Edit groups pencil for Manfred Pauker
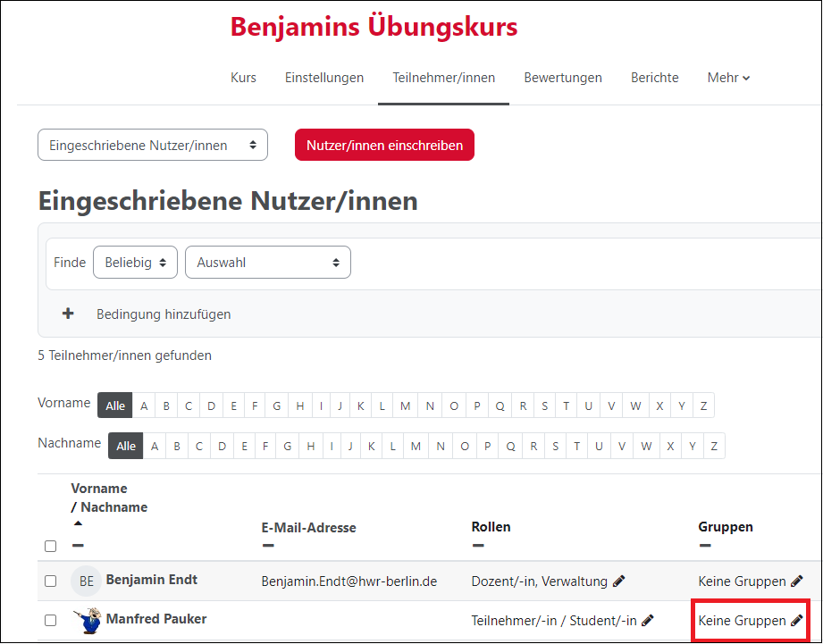This screenshot has height=644, width=823. [796, 620]
